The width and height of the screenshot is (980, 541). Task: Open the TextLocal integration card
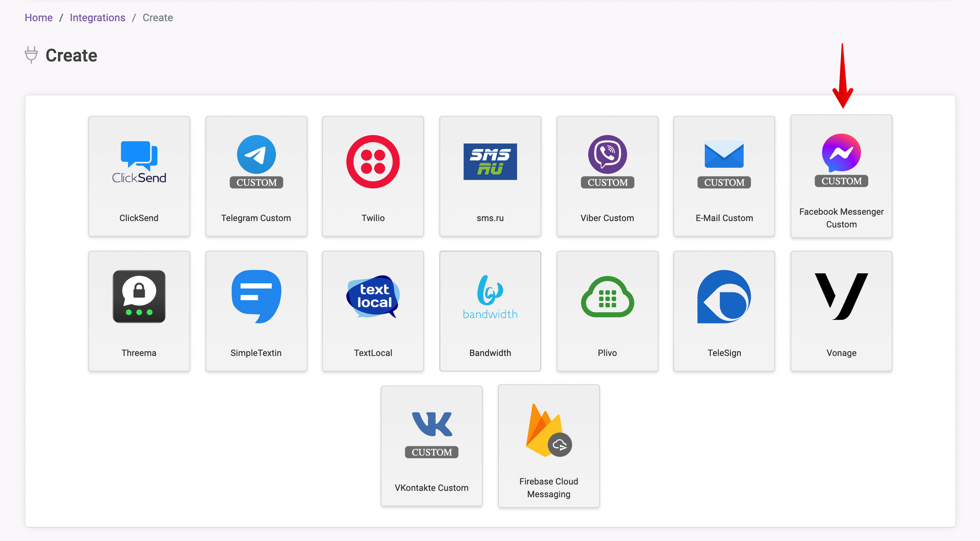[372, 310]
